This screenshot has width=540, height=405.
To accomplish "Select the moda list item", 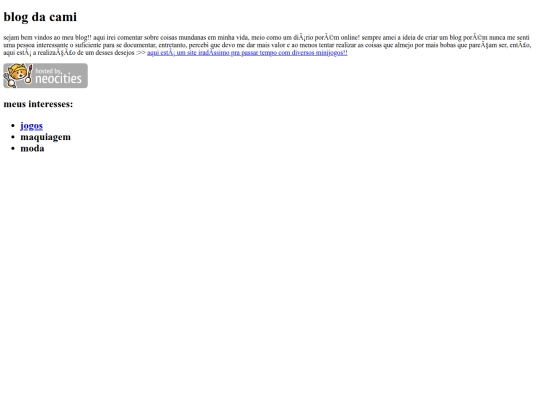I will pyautogui.click(x=32, y=148).
